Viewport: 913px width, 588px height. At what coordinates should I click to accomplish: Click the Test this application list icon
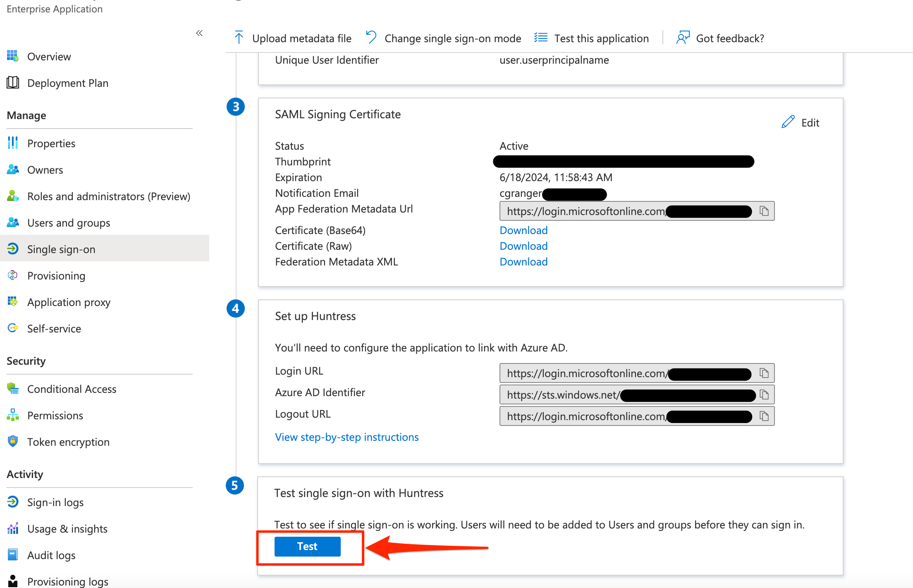541,38
